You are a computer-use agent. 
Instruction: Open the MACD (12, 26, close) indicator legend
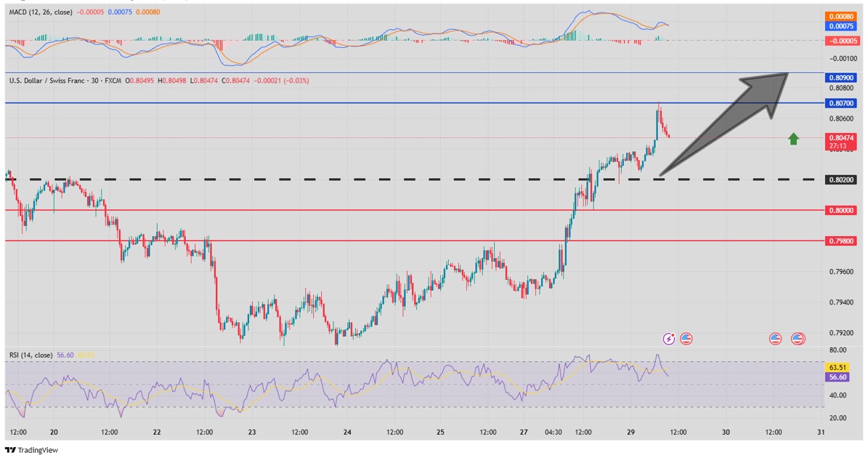(41, 12)
